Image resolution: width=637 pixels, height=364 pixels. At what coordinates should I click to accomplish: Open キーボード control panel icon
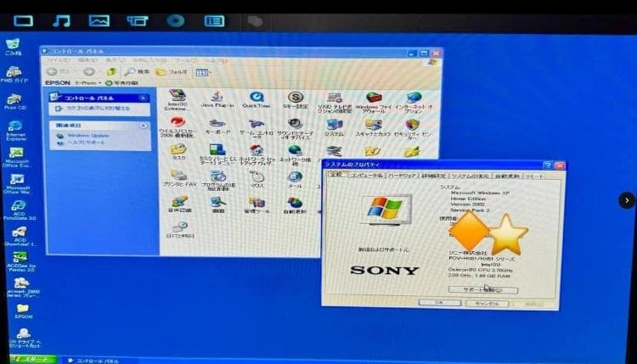pyautogui.click(x=217, y=126)
